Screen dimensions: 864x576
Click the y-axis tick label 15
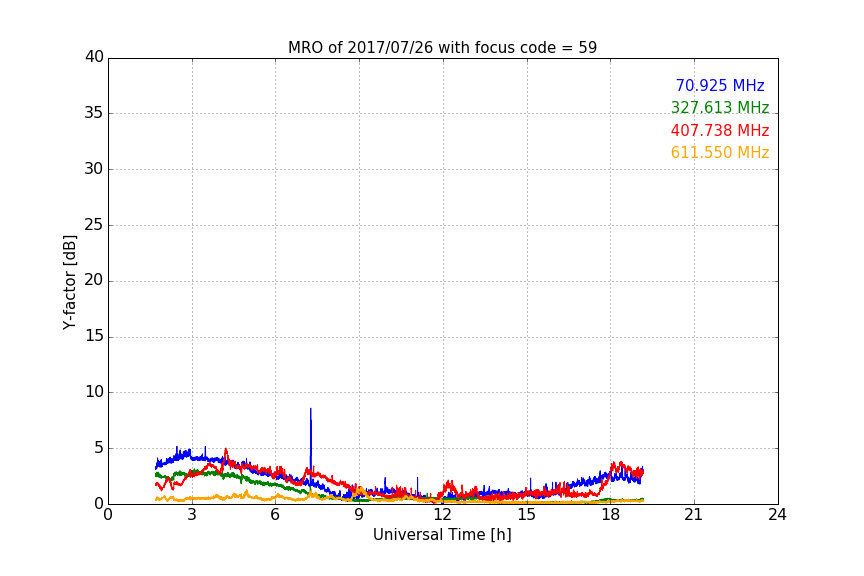point(94,336)
